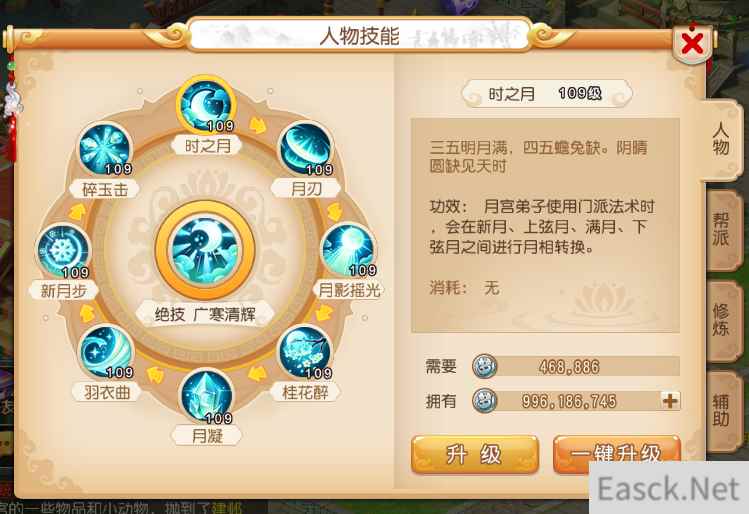Switch to the 帮派 side tab
Viewport: 749px width, 514px height.
click(721, 229)
